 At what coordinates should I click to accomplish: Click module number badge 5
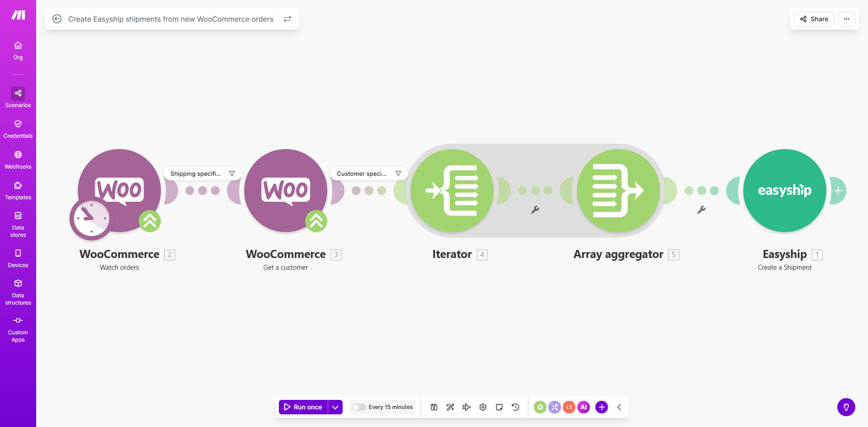pos(674,255)
